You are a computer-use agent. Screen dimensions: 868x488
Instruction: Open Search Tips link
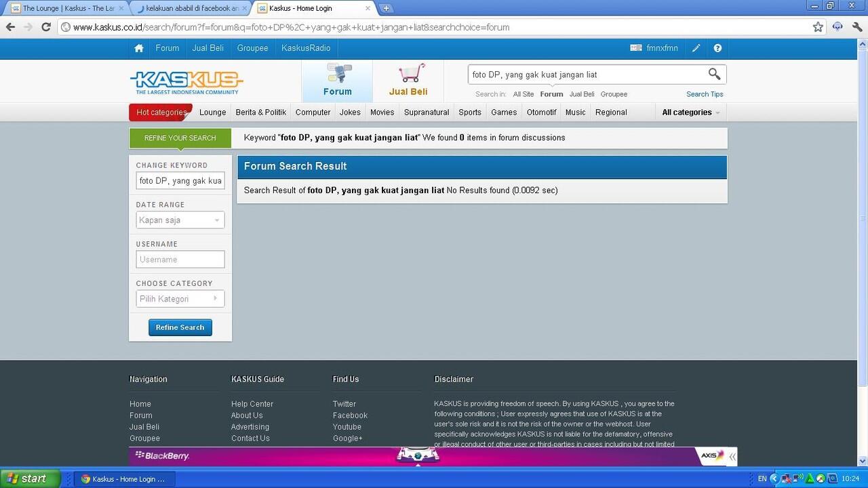705,94
